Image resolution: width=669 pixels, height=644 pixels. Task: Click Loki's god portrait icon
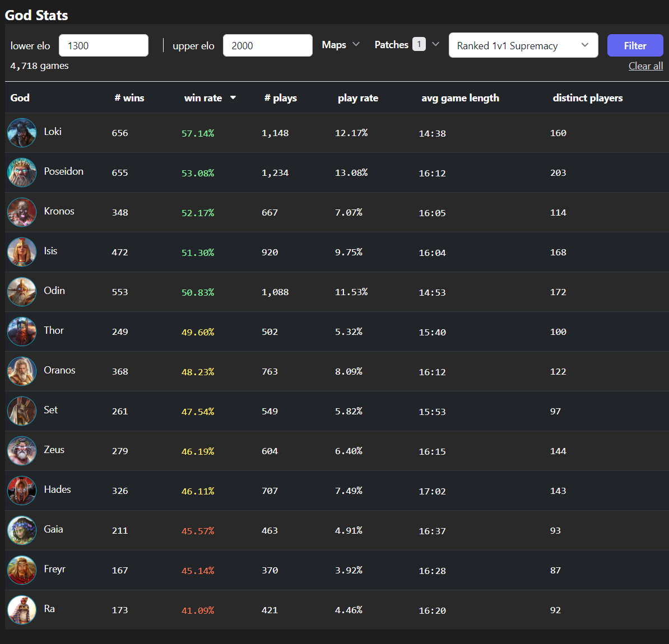coord(22,133)
